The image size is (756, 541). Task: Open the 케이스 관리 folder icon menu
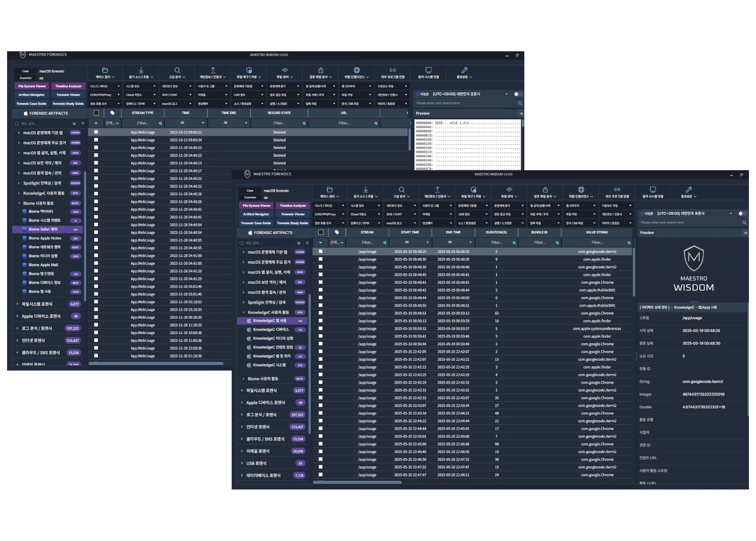329,190
